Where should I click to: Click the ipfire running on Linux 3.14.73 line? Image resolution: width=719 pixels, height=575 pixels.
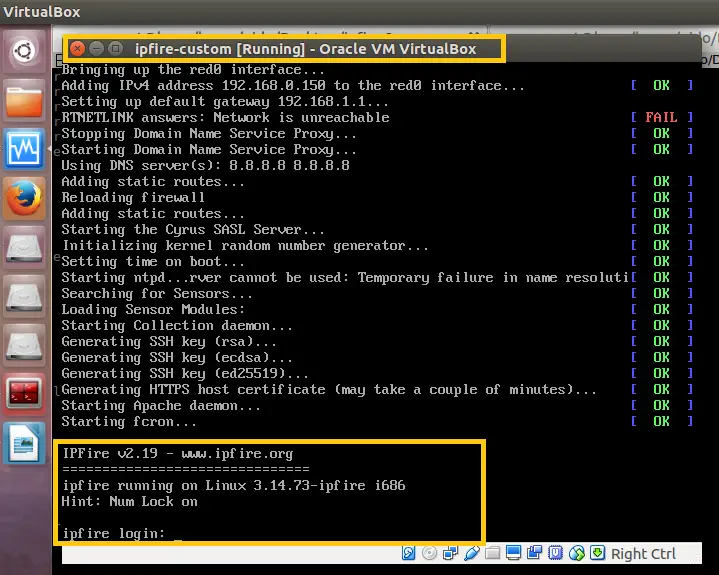234,486
